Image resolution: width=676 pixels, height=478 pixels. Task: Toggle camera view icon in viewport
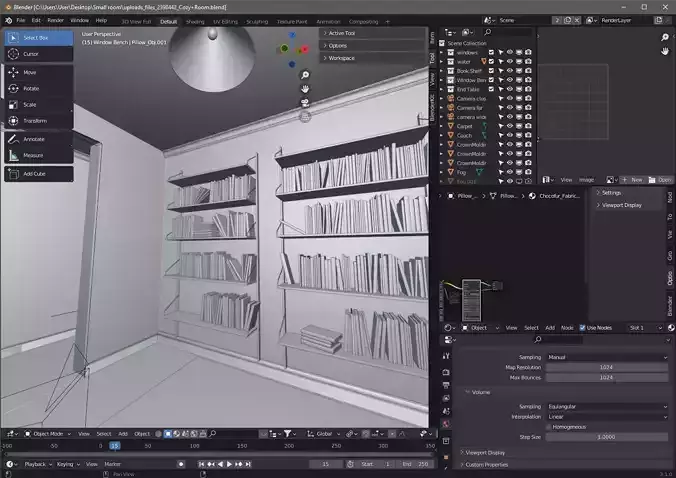tap(305, 103)
